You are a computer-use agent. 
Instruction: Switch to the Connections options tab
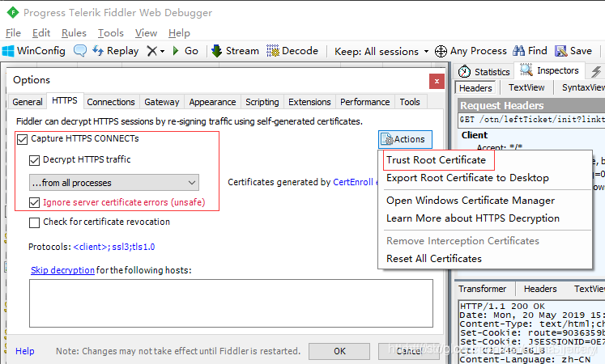[111, 102]
